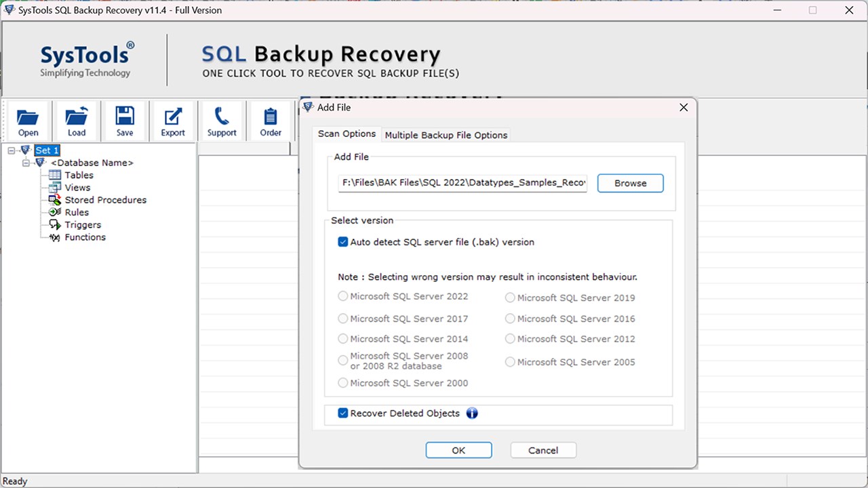
Task: Collapse the Set 1 tree node
Action: click(12, 150)
